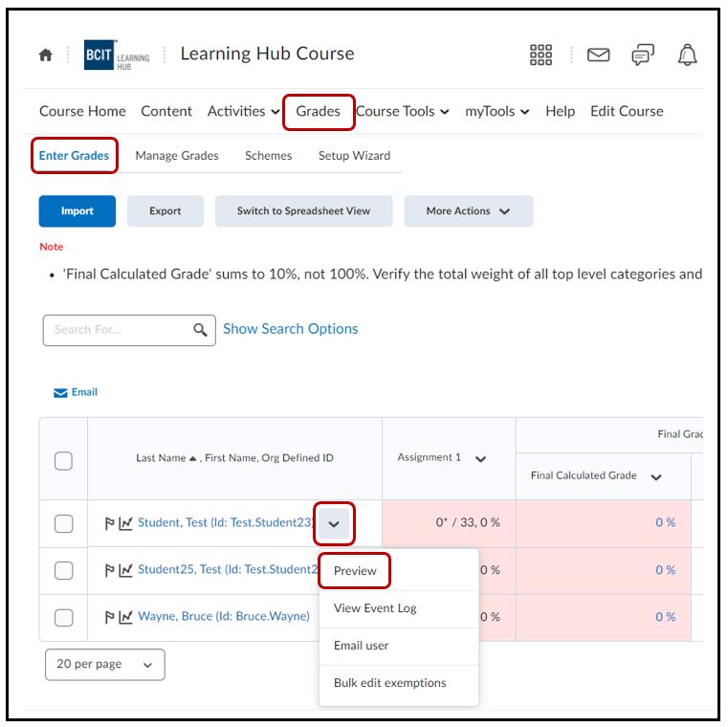Select checkbox for Student25, Test row
Screen dimensions: 728x727
63,570
